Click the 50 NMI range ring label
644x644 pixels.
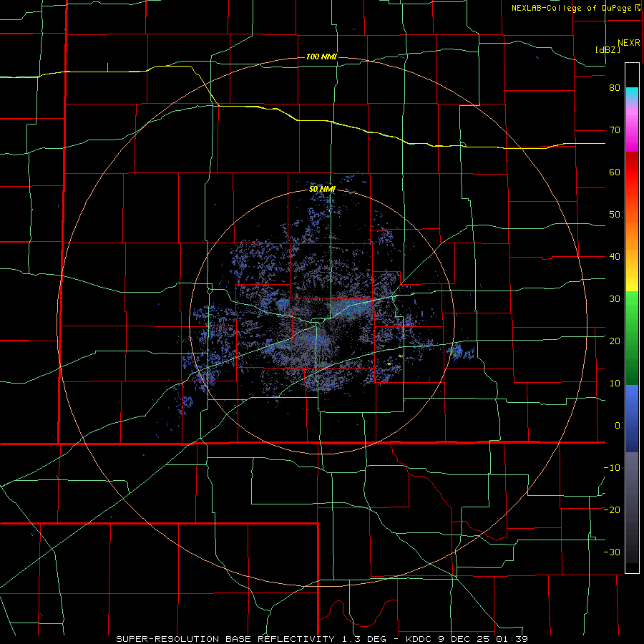(322, 190)
